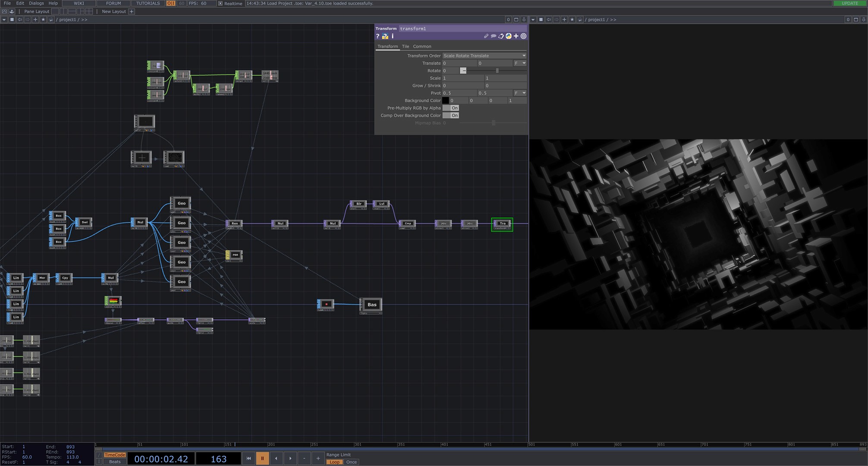Toggle Comp Over Background Color switch
Image resolution: width=868 pixels, height=466 pixels.
point(451,116)
